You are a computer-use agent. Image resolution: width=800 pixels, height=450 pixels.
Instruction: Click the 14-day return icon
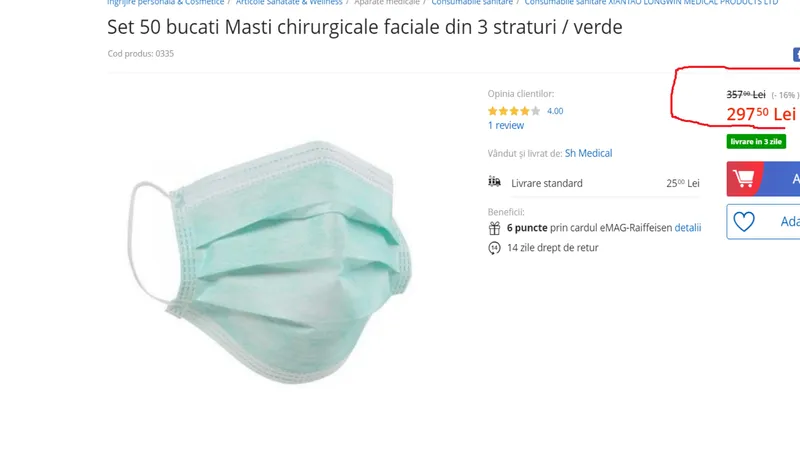tap(494, 248)
